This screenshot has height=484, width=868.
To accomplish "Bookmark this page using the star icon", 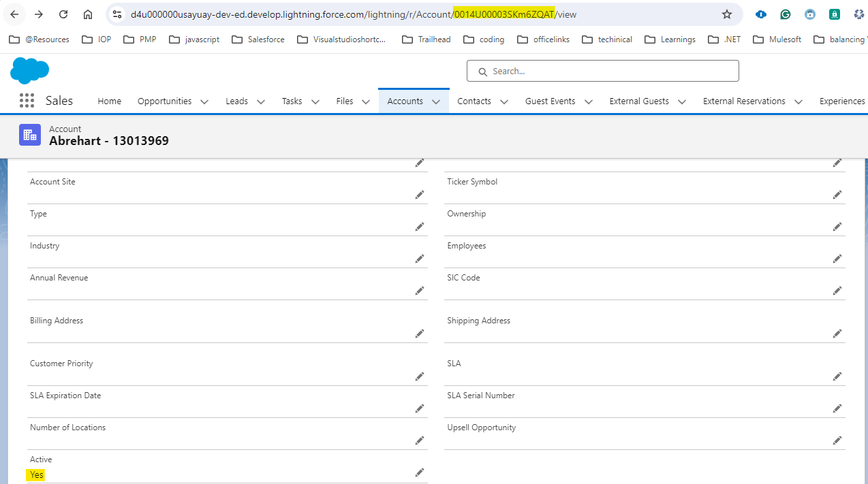I will (726, 14).
